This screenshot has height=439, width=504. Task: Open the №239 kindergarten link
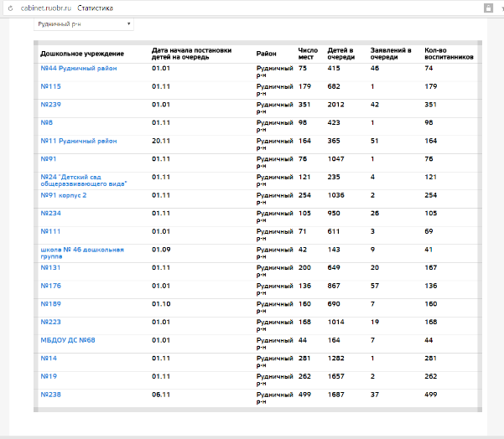tap(50, 105)
